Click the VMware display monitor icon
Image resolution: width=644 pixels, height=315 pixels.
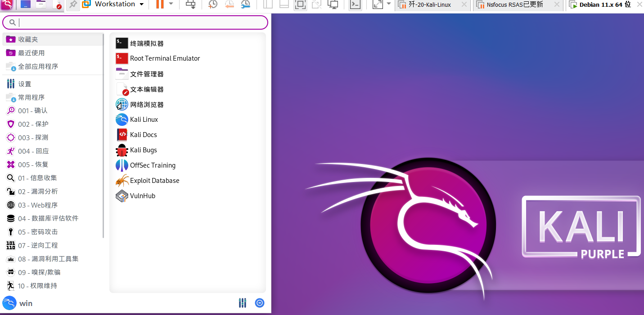click(x=333, y=4)
